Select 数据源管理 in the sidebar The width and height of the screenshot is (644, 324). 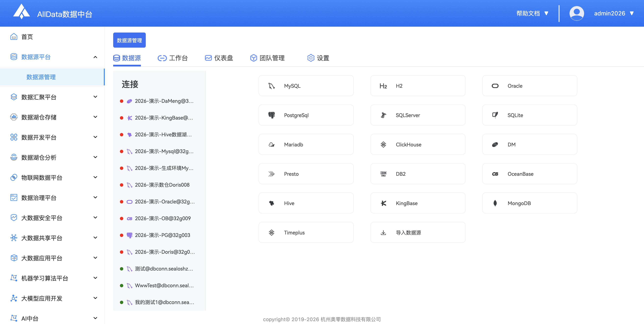point(52,77)
